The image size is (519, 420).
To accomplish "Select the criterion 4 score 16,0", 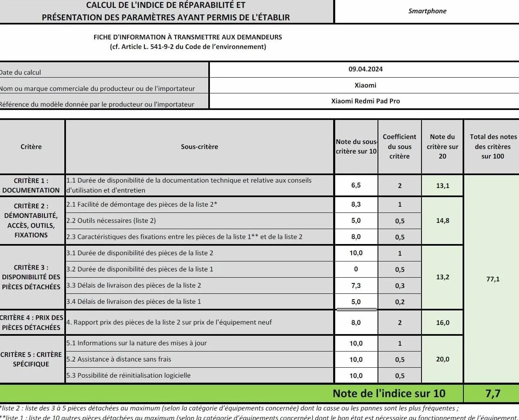I will 442,322.
